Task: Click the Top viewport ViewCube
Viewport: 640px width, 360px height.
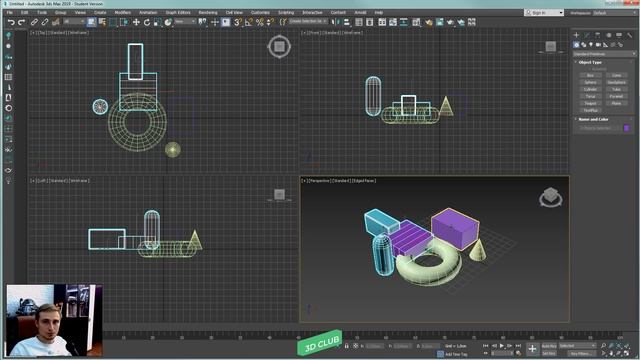Action: coord(279,47)
